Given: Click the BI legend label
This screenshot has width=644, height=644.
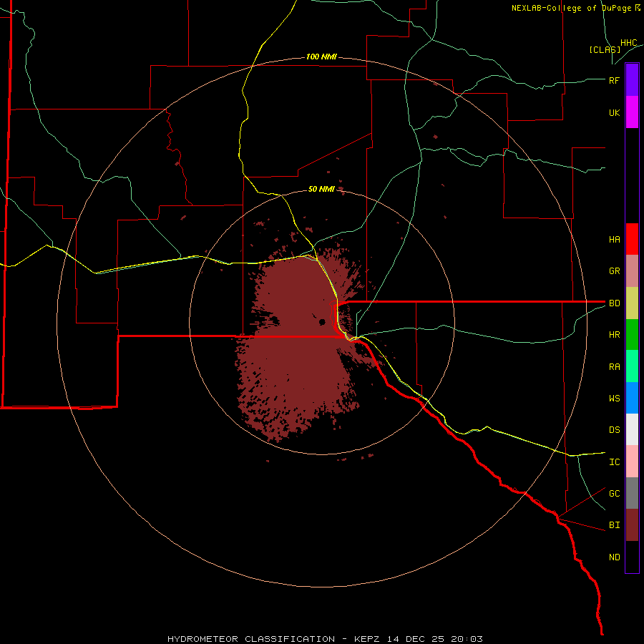Looking at the screenshot, I should point(614,525).
